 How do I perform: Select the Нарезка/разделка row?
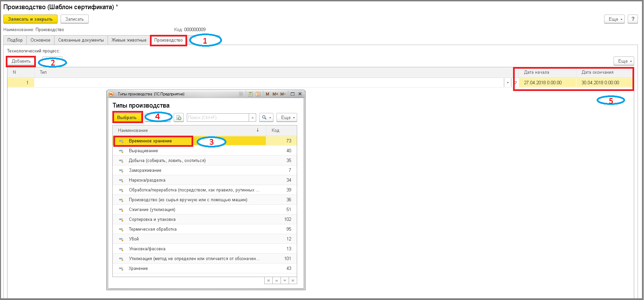pyautogui.click(x=205, y=180)
